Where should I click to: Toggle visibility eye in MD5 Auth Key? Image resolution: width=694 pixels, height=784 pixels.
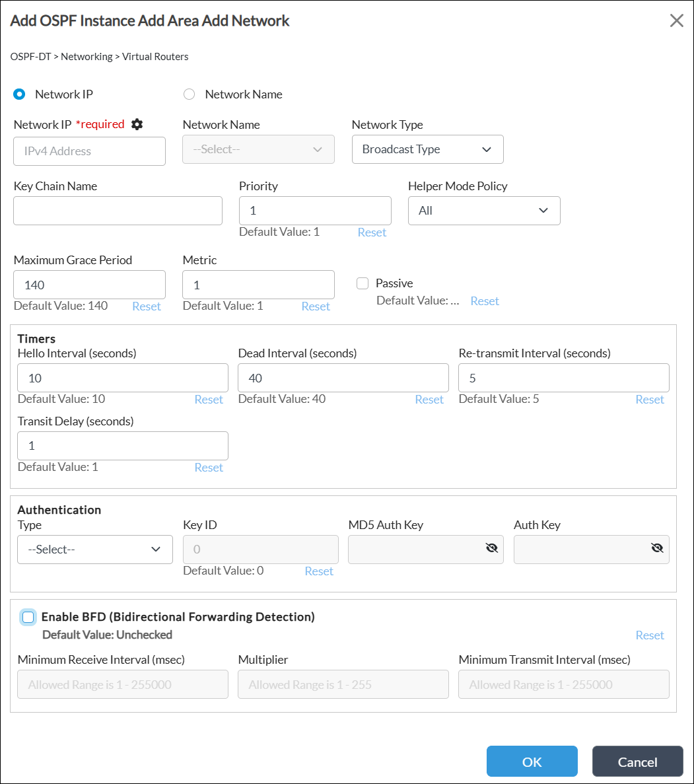pos(491,548)
